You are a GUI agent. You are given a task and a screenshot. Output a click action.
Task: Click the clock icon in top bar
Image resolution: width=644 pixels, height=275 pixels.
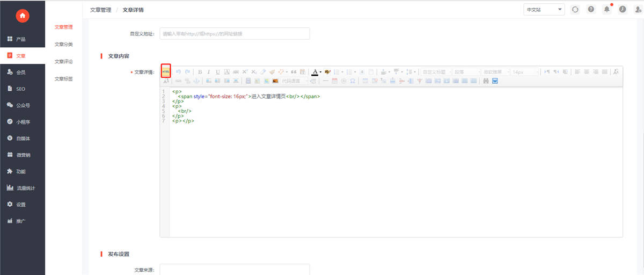(623, 10)
